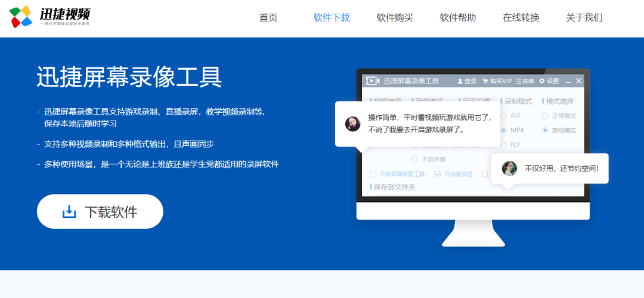Click 登录 person icon in recorder window

(x=460, y=81)
